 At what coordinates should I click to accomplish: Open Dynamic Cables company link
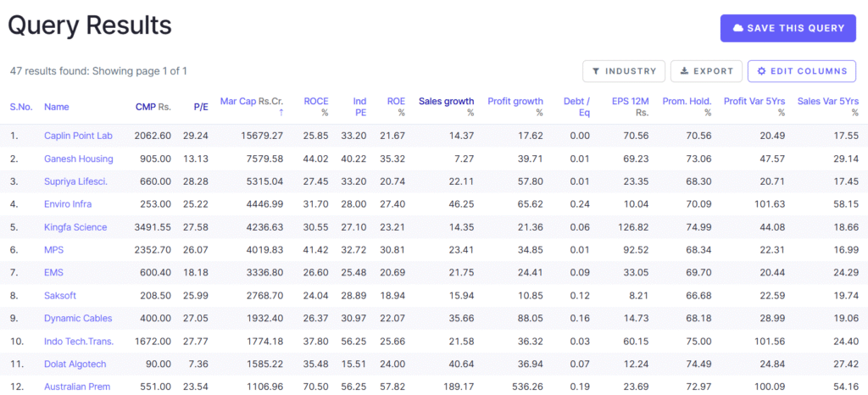tap(78, 318)
